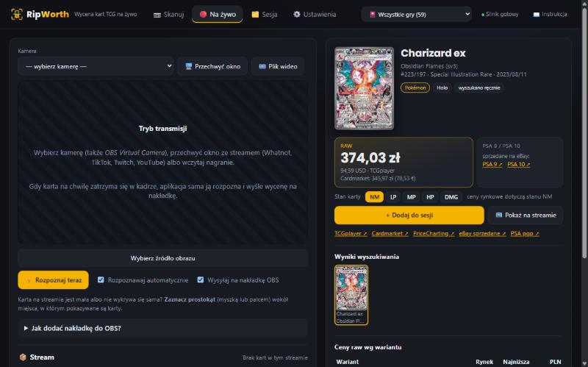
Task: Switch to the Na żywo tab
Action: [218, 14]
